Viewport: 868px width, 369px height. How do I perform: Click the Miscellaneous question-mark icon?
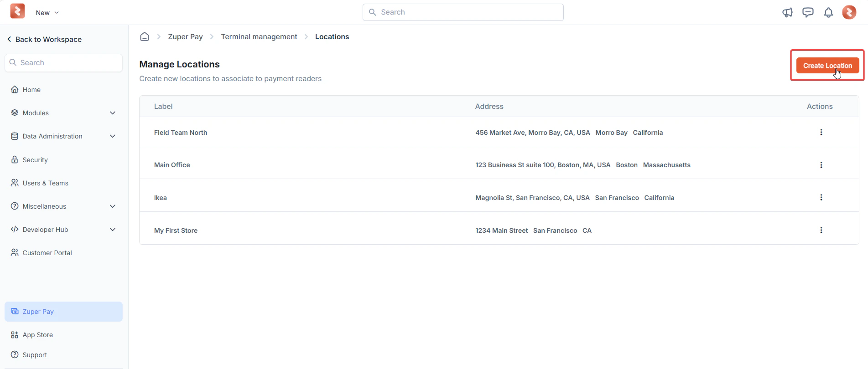tap(15, 206)
